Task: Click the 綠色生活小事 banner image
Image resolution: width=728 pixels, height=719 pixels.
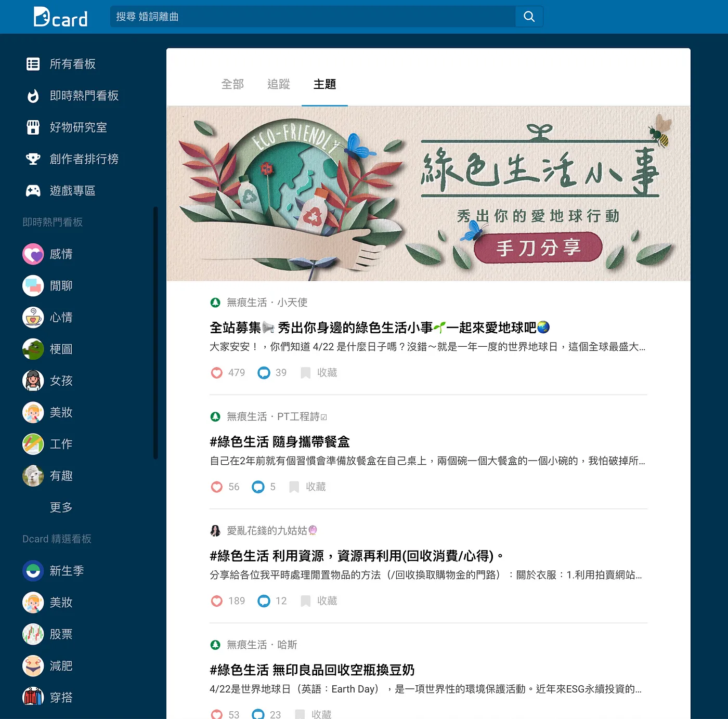Action: click(428, 193)
